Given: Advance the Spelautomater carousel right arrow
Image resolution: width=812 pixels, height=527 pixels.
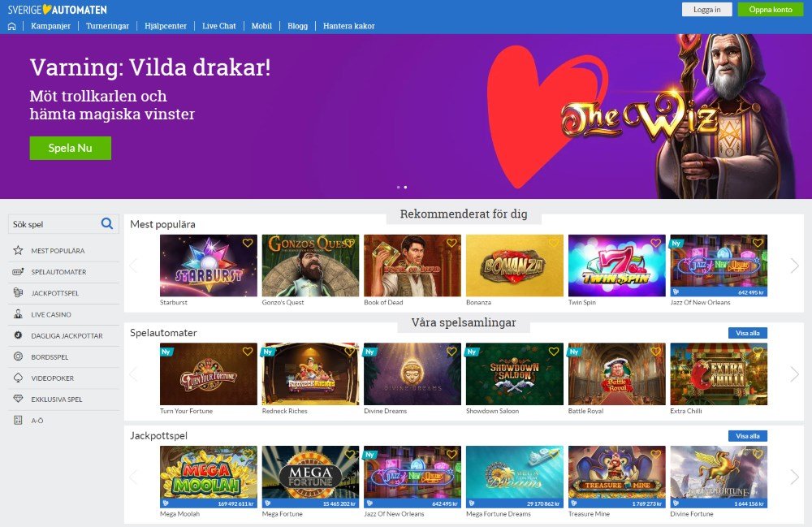Looking at the screenshot, I should click(794, 374).
